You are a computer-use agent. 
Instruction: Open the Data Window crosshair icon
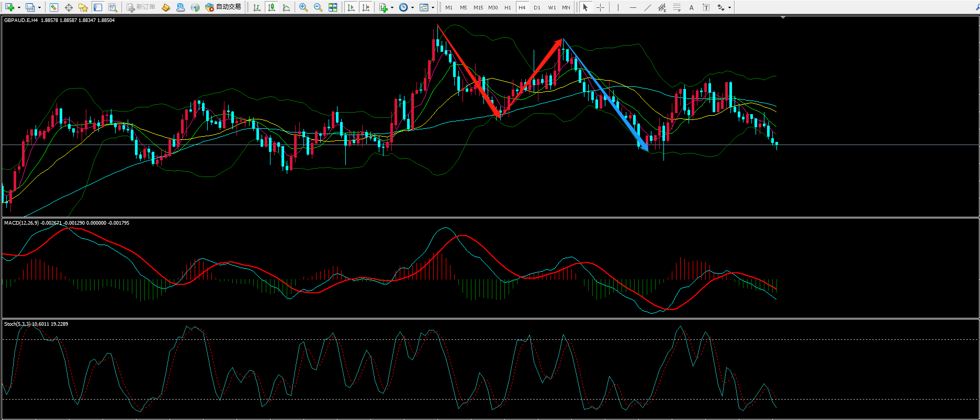69,7
